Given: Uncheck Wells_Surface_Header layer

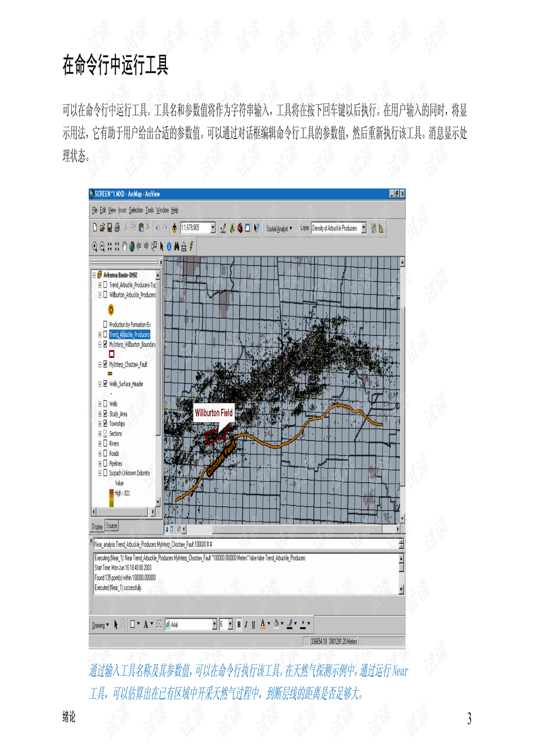Looking at the screenshot, I should [x=105, y=384].
